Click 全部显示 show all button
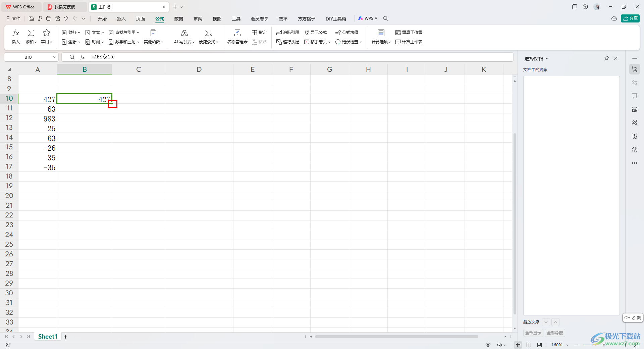This screenshot has height=349, width=644. [533, 333]
